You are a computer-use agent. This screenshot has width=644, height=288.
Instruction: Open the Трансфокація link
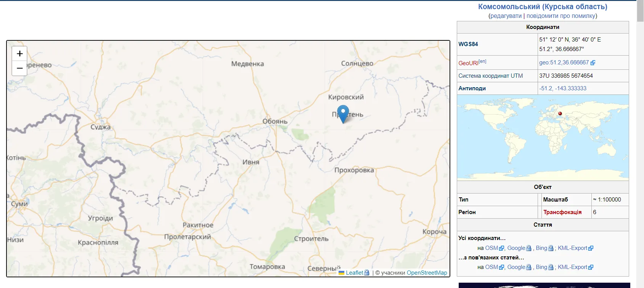coord(562,212)
